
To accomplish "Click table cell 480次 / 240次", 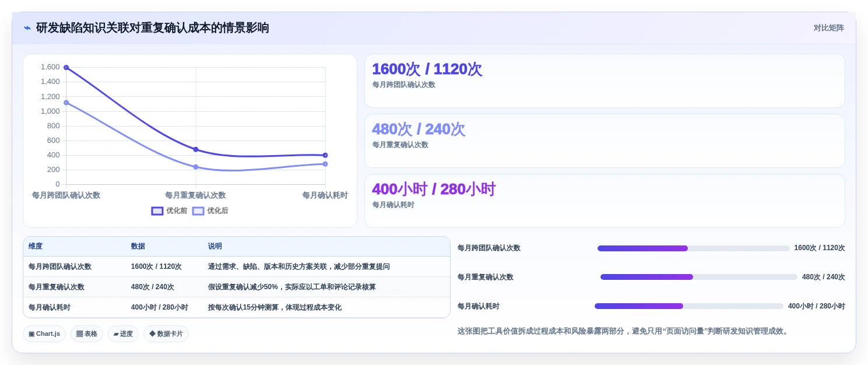I will tap(153, 287).
